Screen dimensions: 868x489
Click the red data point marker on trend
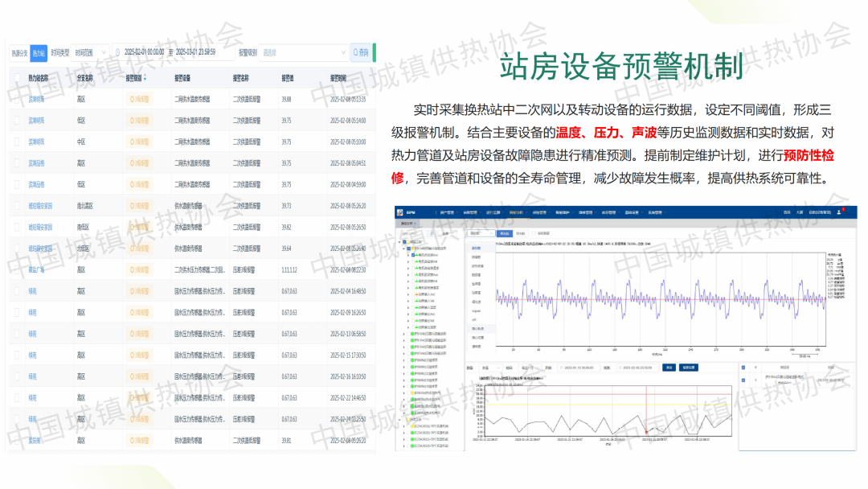[x=645, y=432]
